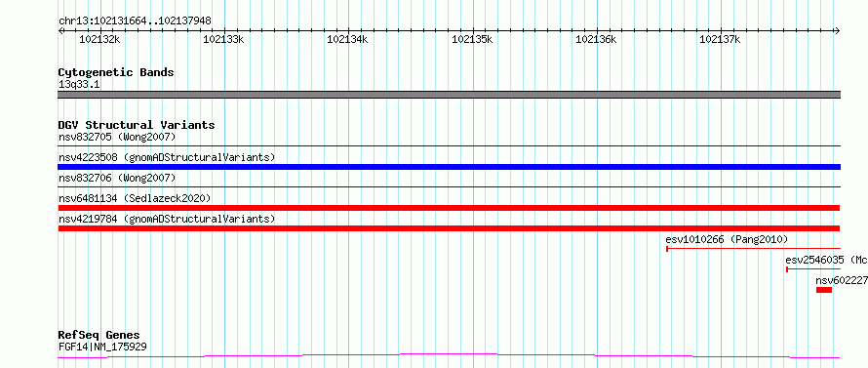Open variant nsv832706 (Wong2007) label

coord(117,178)
